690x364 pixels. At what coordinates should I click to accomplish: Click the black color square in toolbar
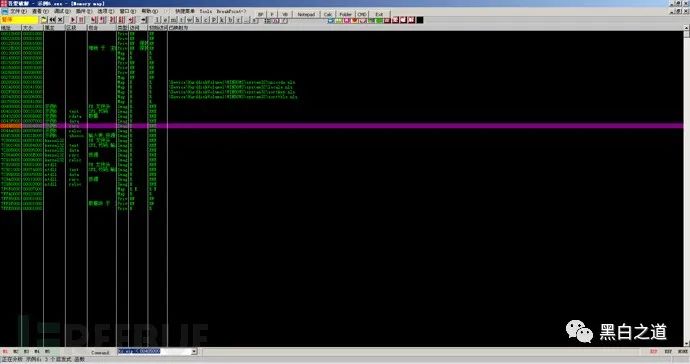pyautogui.click(x=420, y=20)
